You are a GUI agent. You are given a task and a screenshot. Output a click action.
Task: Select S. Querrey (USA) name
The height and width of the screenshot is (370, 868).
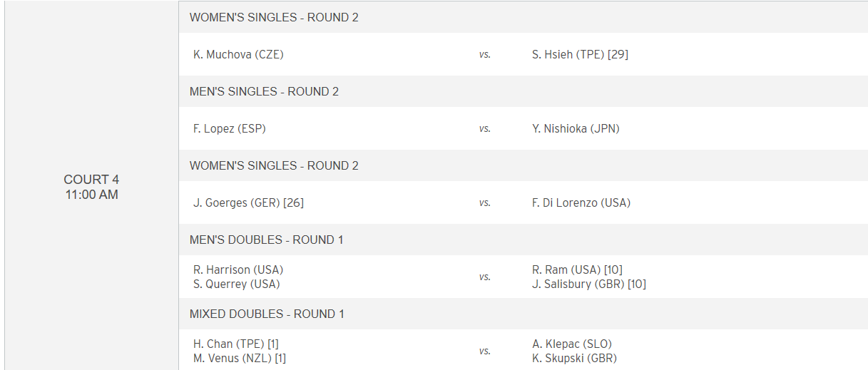(237, 284)
